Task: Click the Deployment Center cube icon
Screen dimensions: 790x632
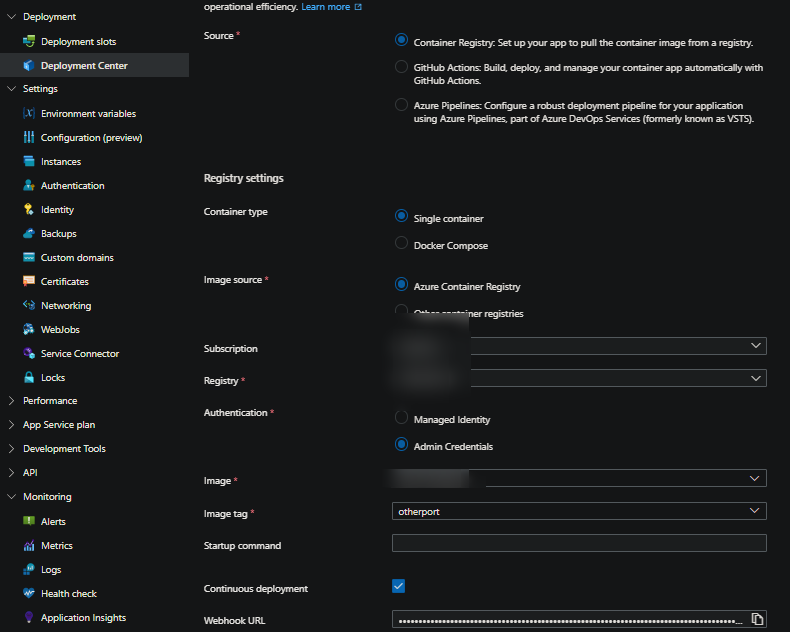Action: click(x=29, y=66)
